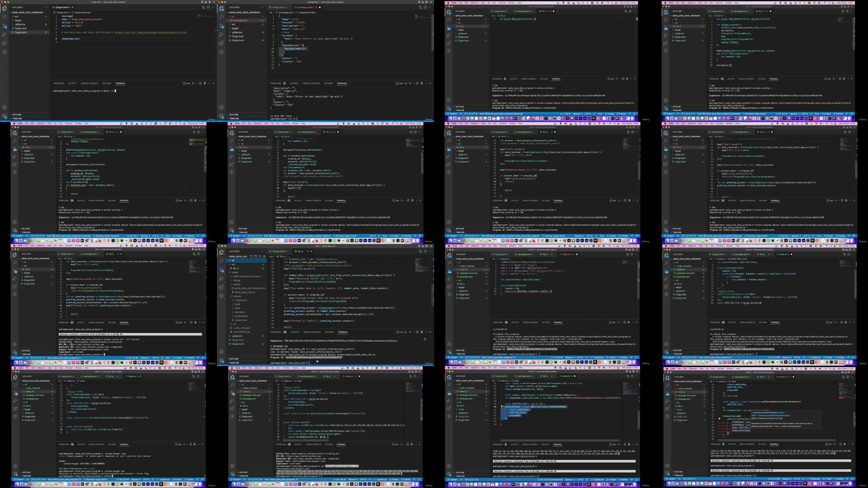
Task: Open Source Control in Cargo.toml window activity bar
Action: (x=4, y=25)
